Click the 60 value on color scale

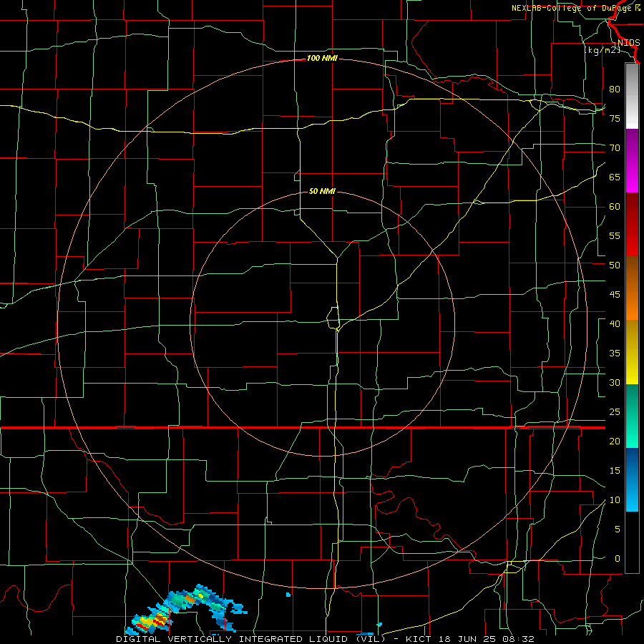(x=615, y=207)
